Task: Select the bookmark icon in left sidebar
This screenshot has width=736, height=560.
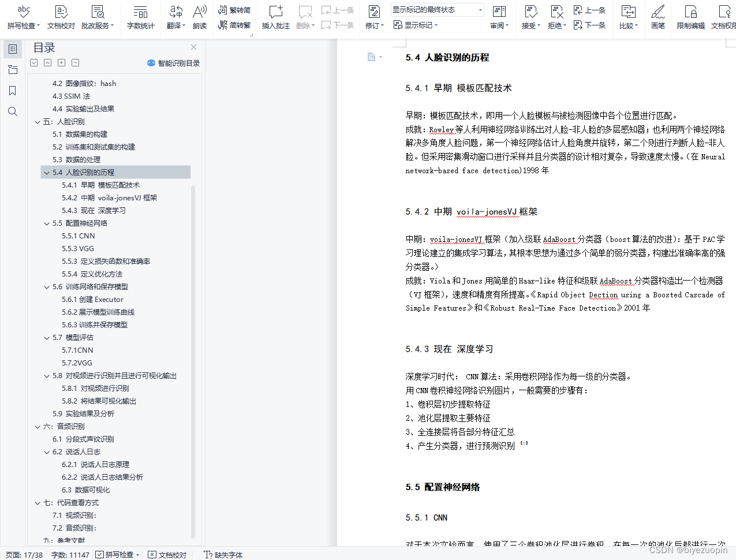Action: pos(13,91)
